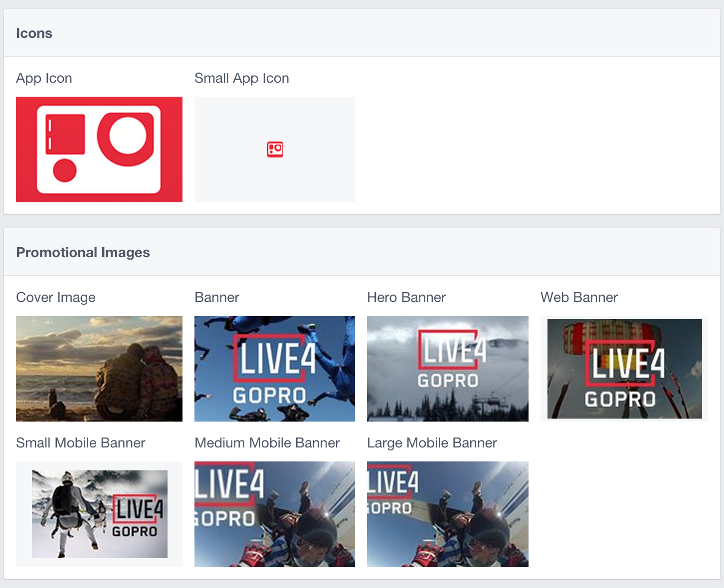Click the "Web Banner" label

point(579,297)
